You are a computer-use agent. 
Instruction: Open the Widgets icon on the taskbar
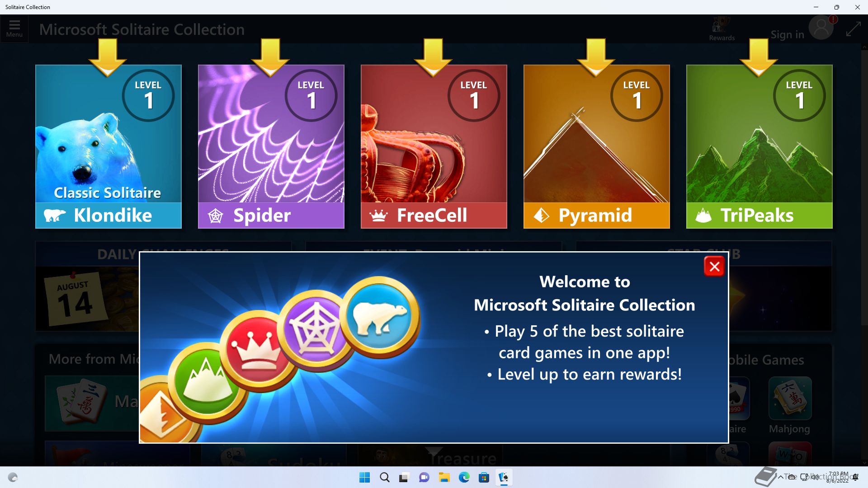coord(13,478)
